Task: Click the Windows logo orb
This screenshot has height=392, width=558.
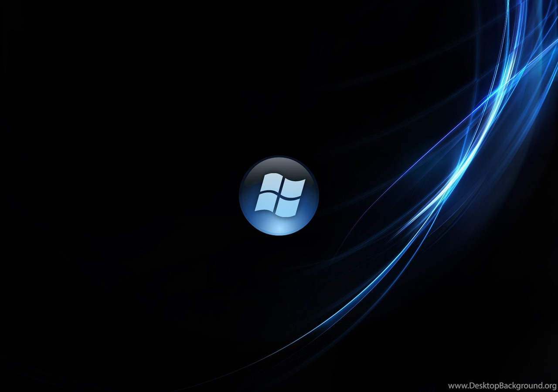Action: click(279, 196)
